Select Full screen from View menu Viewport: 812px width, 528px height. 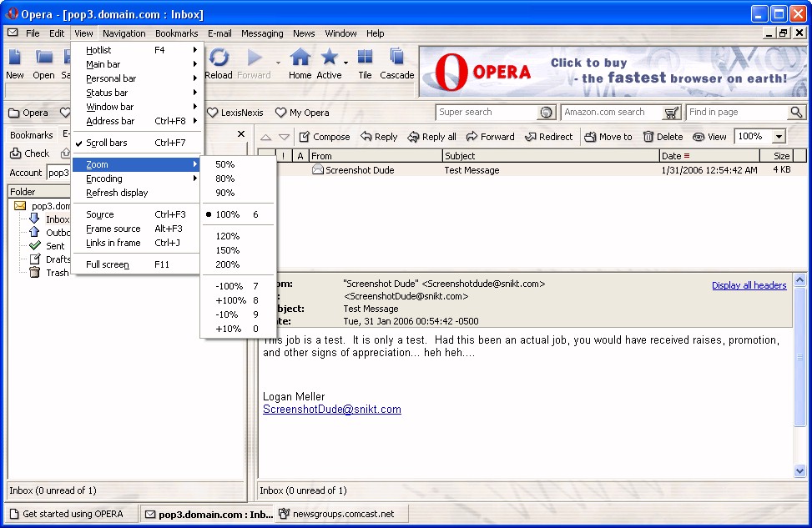108,264
